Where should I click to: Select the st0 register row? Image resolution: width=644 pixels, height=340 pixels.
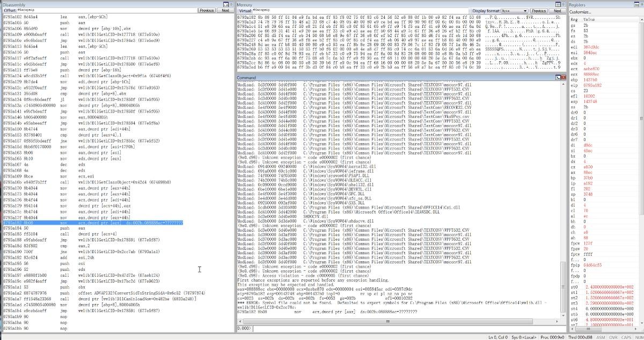(x=604, y=288)
